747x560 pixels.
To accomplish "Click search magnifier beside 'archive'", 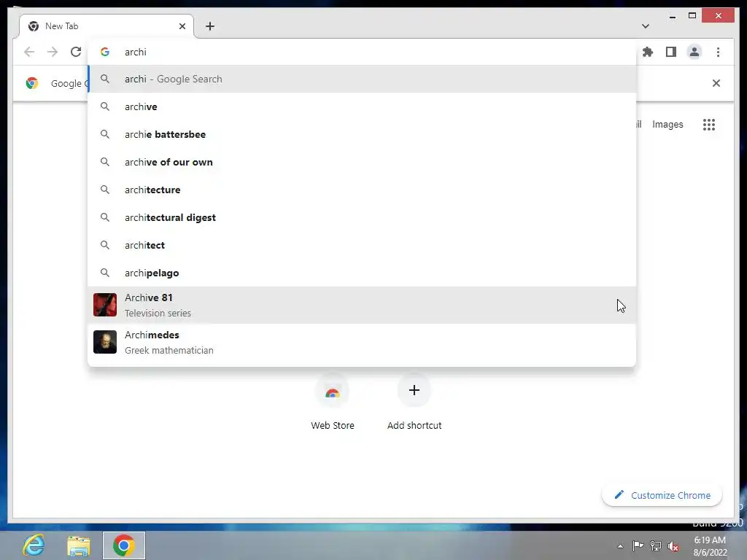I will tap(105, 106).
